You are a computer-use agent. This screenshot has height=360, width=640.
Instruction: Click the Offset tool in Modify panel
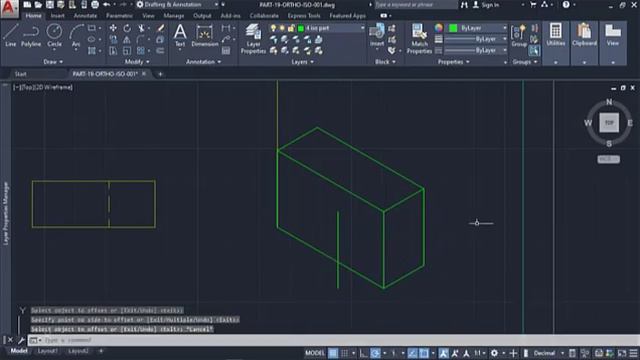pos(160,51)
